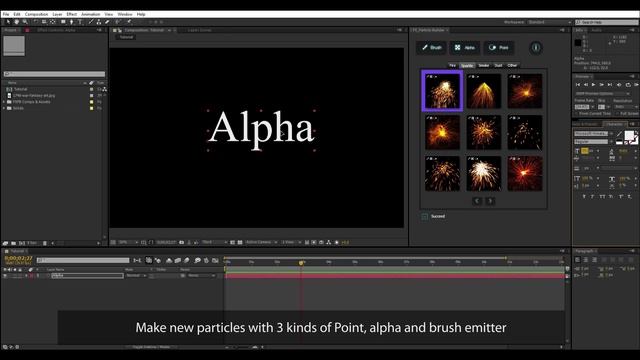Open the info icon in Particle Builder
Viewport: 640px width, 360px height.
pyautogui.click(x=536, y=48)
